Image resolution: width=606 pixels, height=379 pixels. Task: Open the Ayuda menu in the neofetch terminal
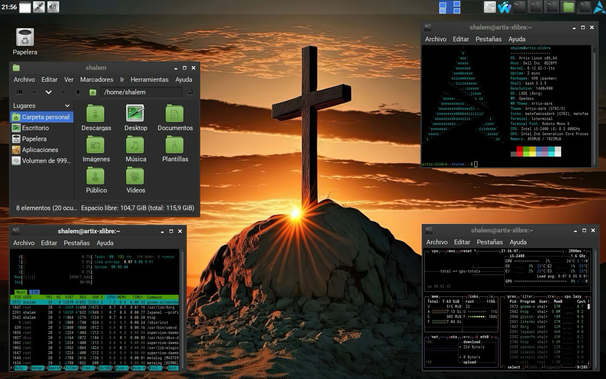pos(517,39)
